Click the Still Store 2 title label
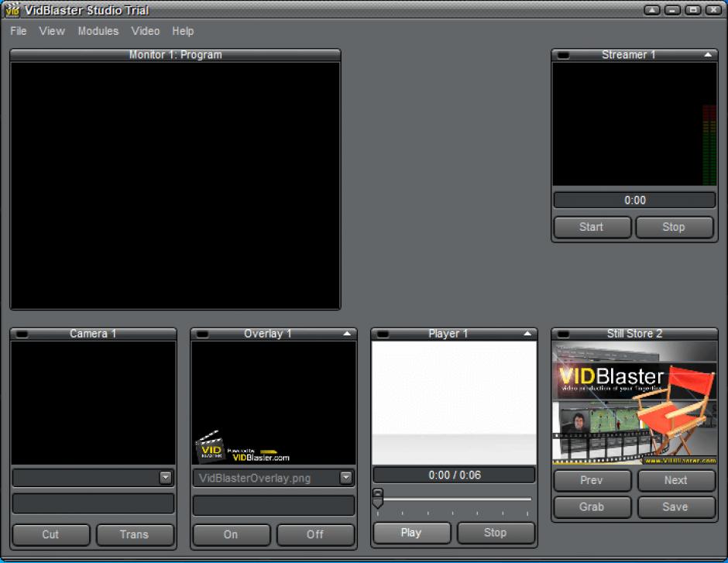 [x=634, y=334]
